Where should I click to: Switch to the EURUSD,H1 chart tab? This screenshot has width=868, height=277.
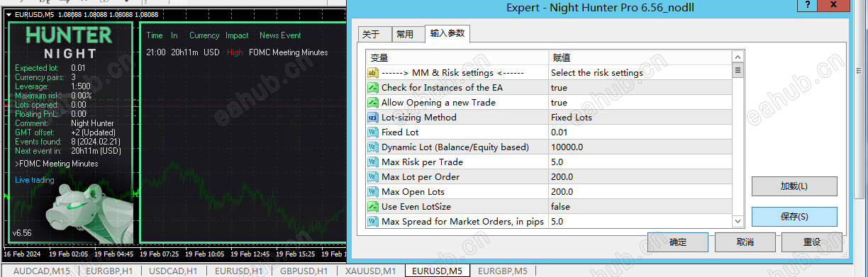coord(238,271)
